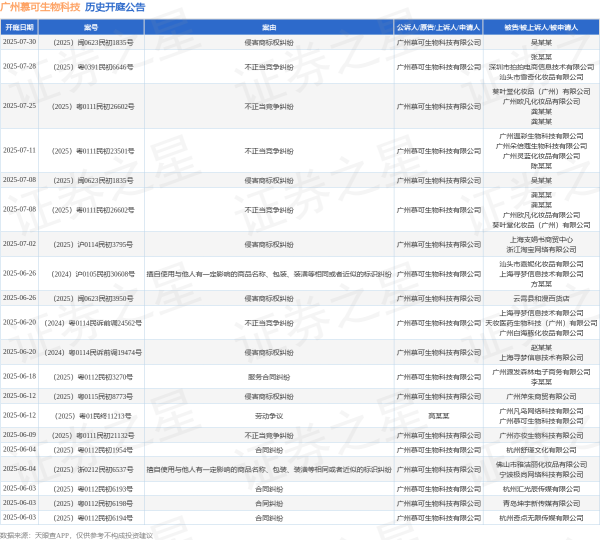
Task: Select the 案号 column header
Action: 91,28
